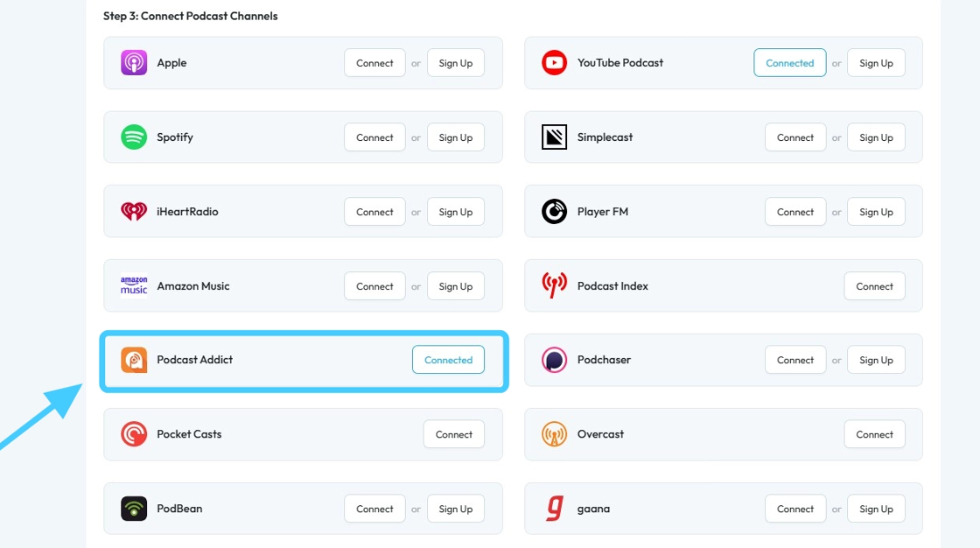Click the Podcast Addict icon
The height and width of the screenshot is (548, 980).
click(x=134, y=360)
